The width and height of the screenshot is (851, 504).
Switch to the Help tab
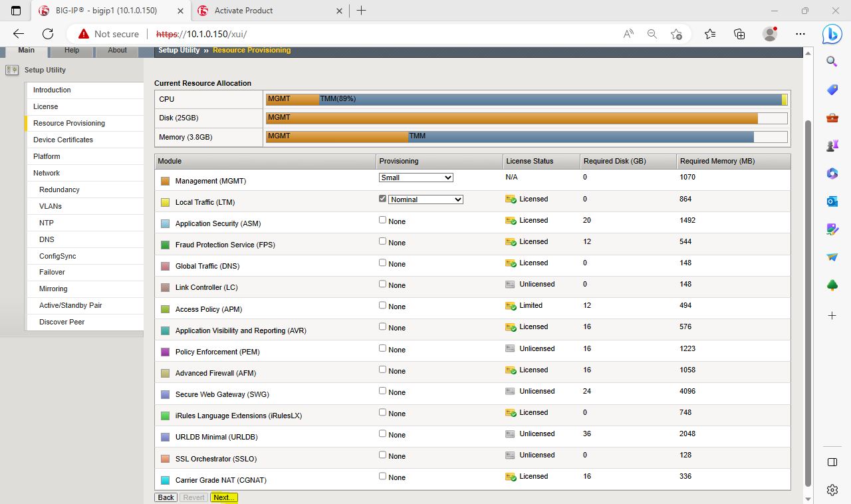pos(72,51)
